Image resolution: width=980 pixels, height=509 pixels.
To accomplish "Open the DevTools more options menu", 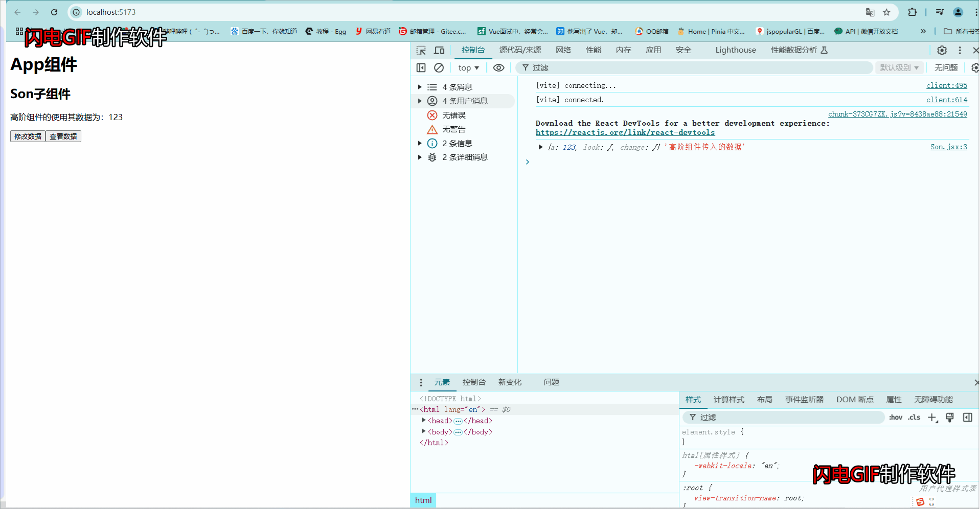I will [960, 50].
